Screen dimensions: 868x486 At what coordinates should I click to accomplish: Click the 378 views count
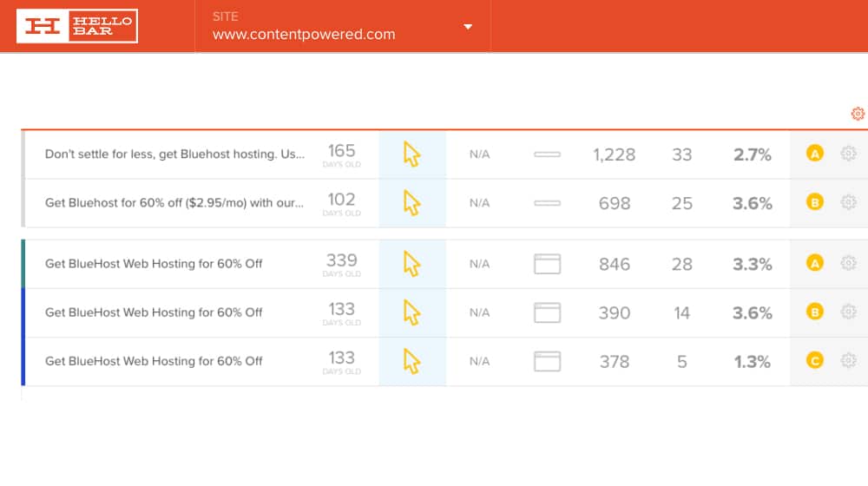click(x=614, y=362)
